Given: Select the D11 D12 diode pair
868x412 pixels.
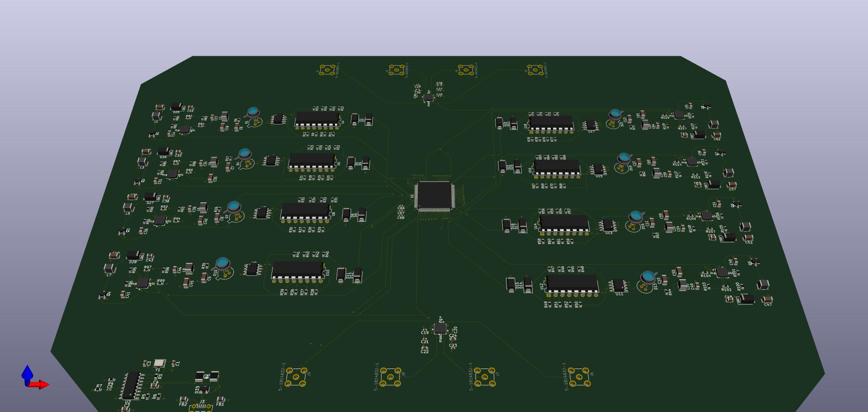Looking at the screenshot, I should point(350,275).
